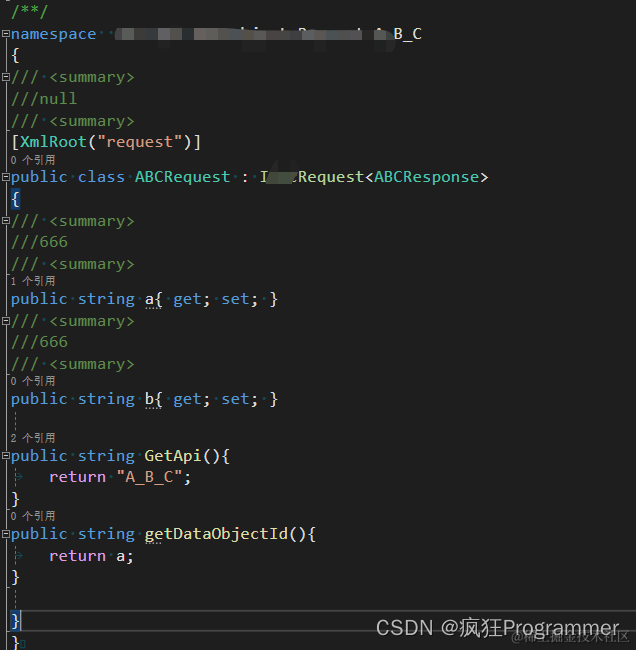Click the highlighted opening brace of ABCRequest class
The image size is (636, 650).
coord(15,199)
